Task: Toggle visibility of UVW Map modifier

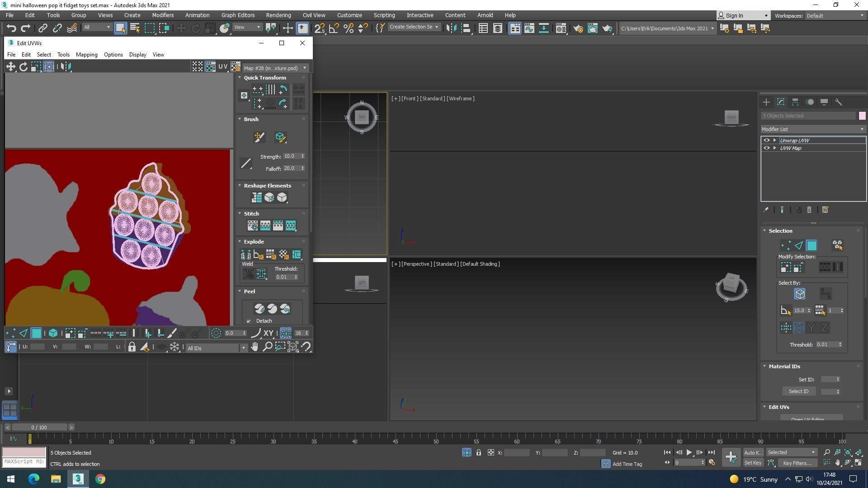Action: [x=766, y=148]
